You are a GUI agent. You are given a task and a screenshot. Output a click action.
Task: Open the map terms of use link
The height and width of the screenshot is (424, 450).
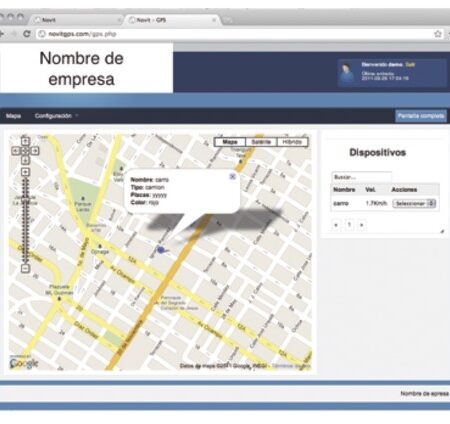(x=291, y=366)
